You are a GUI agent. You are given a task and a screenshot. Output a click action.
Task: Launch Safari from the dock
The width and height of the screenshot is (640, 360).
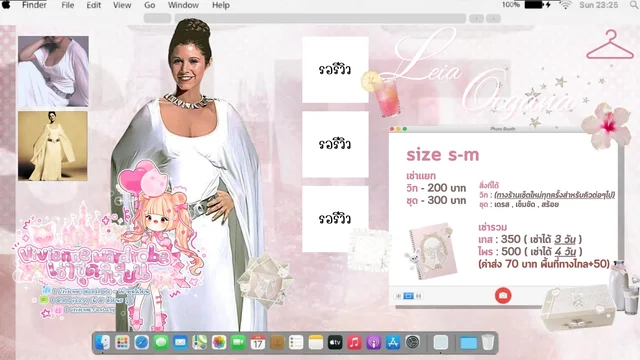(x=142, y=342)
